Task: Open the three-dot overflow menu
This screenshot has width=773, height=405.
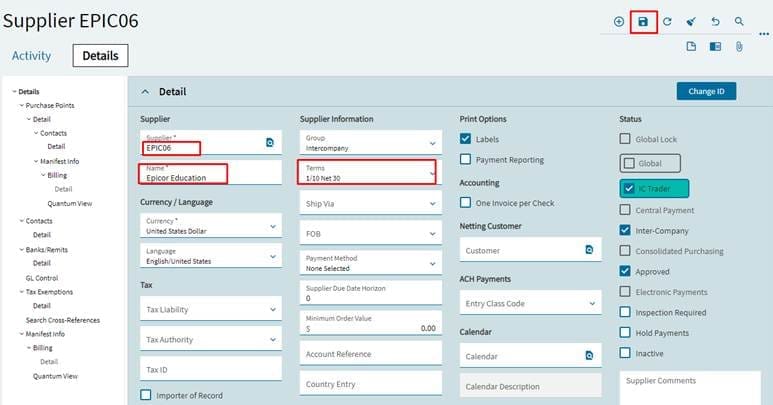Action: tap(764, 34)
